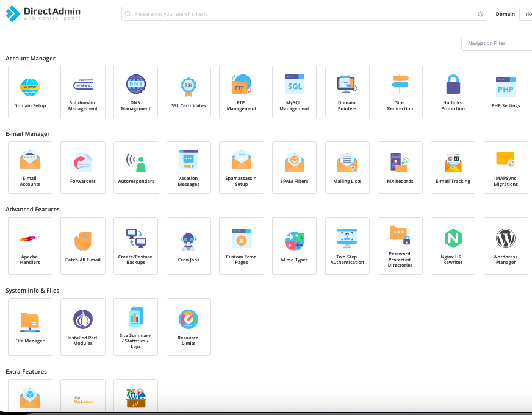This screenshot has height=415, width=532.
Task: Click the E-mail Manager heading
Action: coord(27,134)
